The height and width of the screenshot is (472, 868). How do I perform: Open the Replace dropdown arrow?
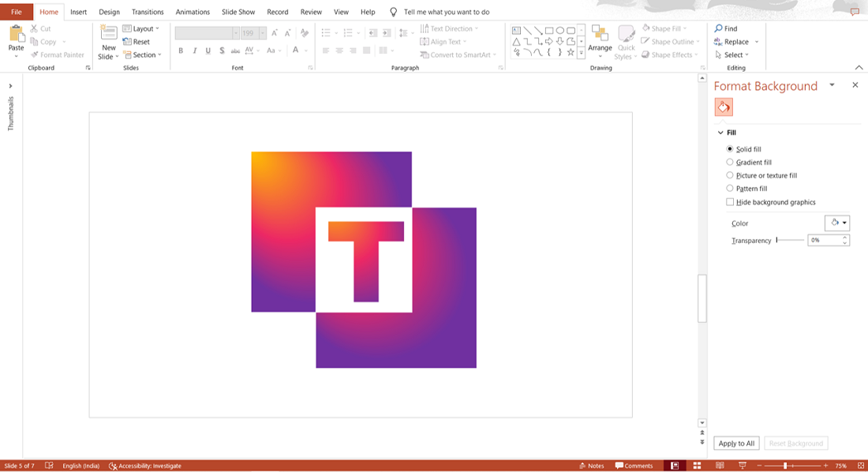pos(757,42)
